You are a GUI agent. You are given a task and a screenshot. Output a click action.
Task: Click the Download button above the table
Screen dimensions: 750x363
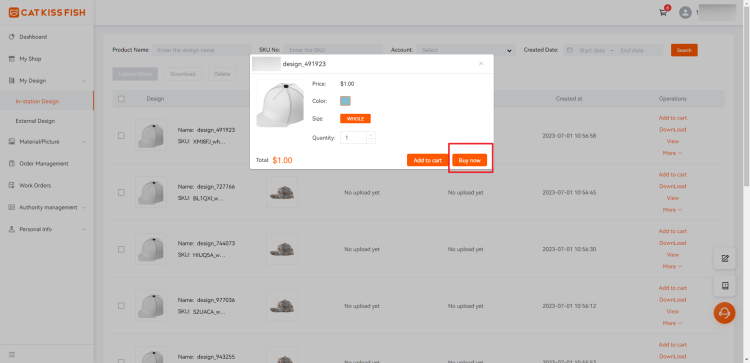click(x=183, y=74)
